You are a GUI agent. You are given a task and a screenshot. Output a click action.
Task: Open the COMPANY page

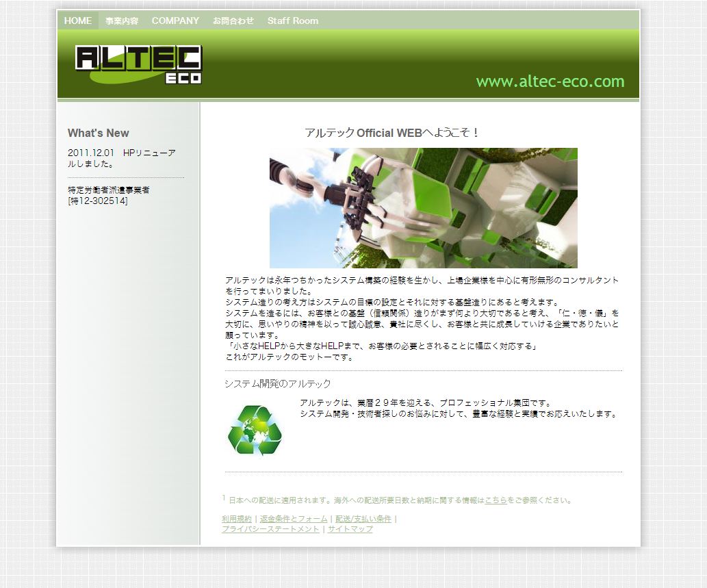coord(175,21)
